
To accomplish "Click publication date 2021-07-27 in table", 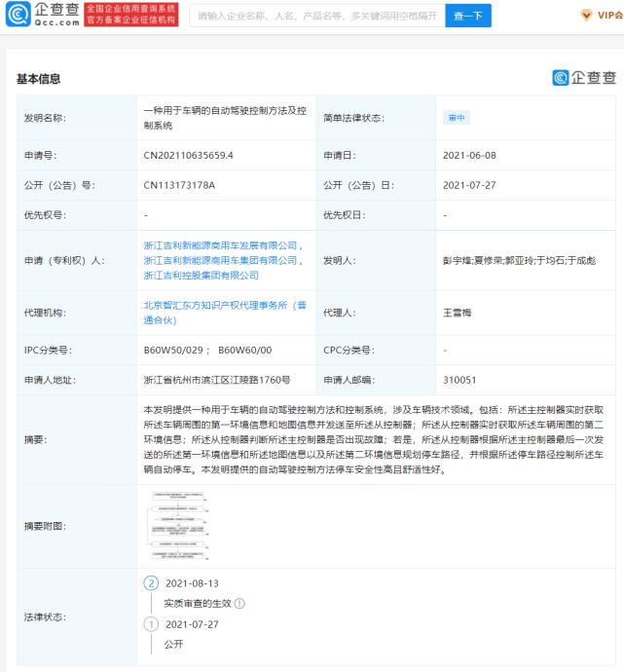I will [x=469, y=186].
